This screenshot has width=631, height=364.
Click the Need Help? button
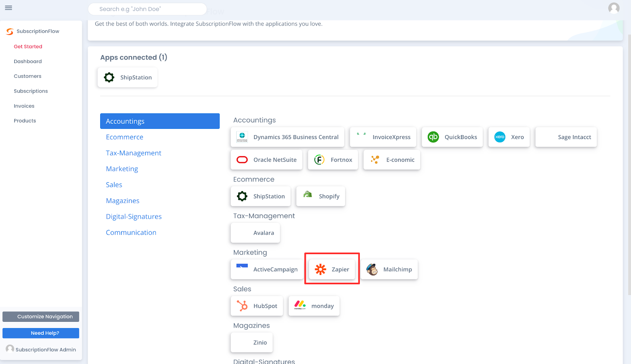(x=41, y=333)
